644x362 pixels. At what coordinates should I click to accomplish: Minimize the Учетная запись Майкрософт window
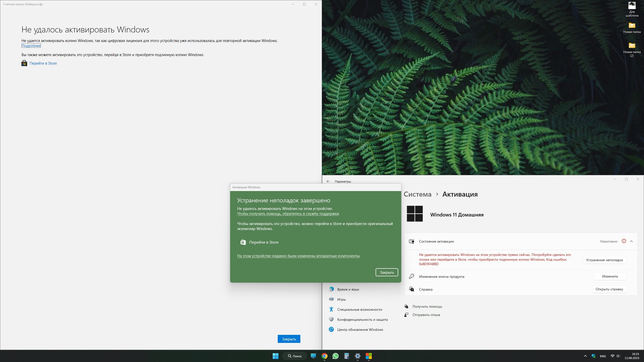[x=293, y=4]
